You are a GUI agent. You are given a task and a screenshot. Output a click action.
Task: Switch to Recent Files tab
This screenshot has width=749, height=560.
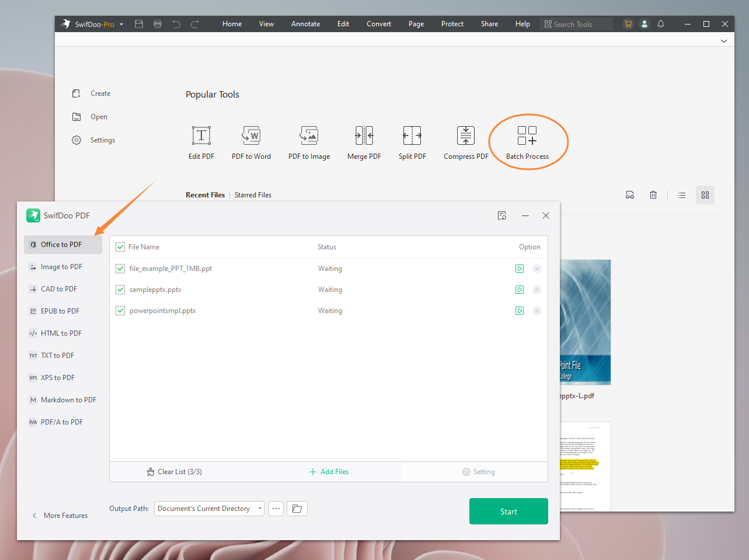click(x=205, y=195)
